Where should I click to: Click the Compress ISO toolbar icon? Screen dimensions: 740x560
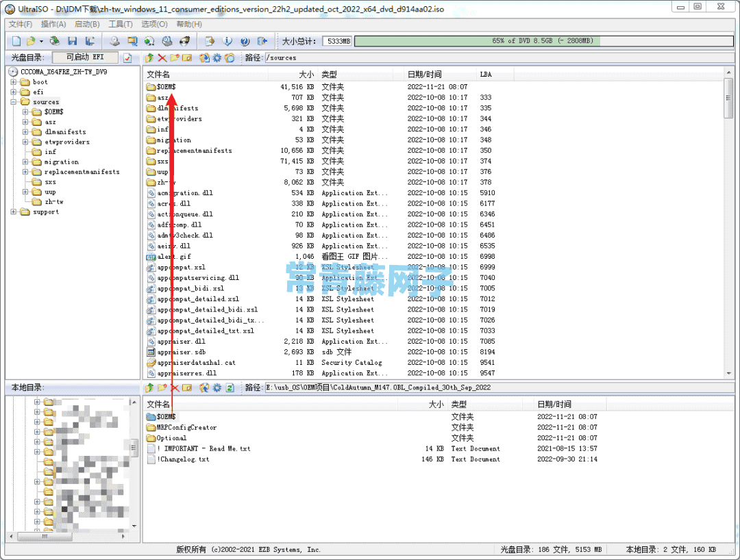tap(132, 42)
